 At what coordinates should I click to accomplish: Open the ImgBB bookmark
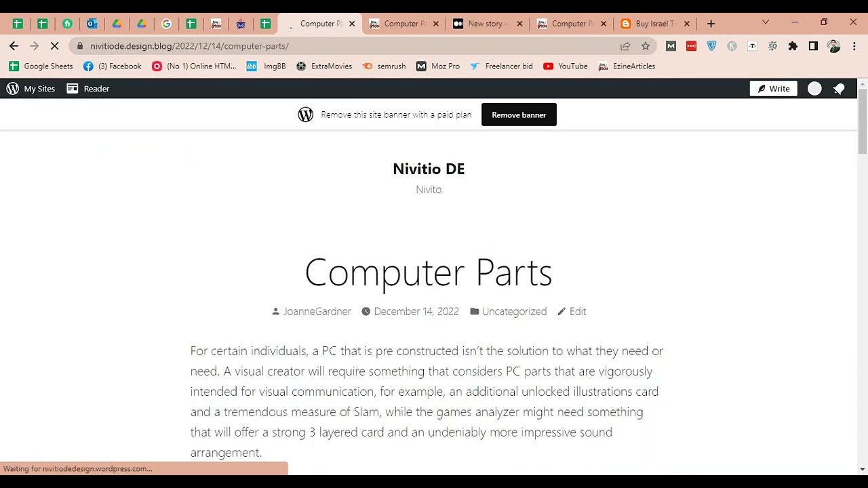click(x=267, y=66)
